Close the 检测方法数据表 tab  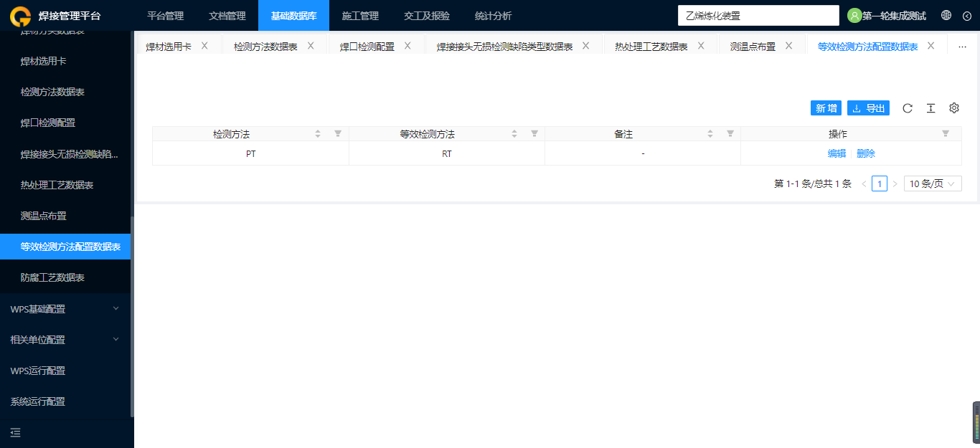311,46
